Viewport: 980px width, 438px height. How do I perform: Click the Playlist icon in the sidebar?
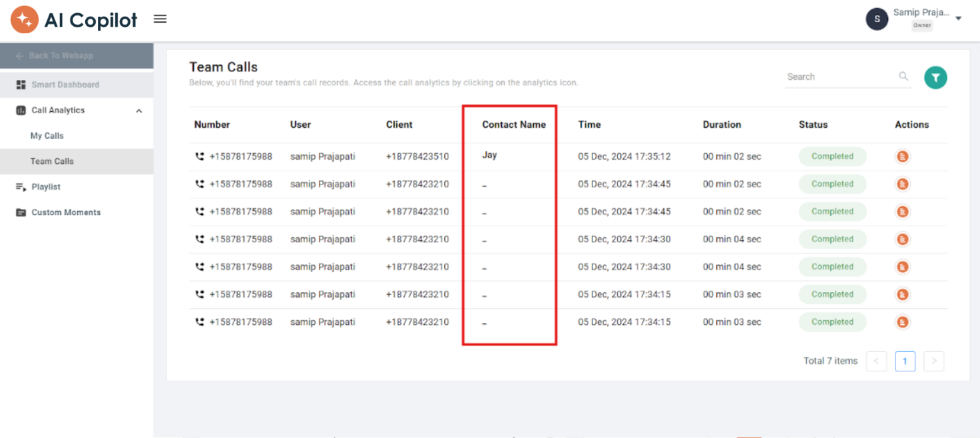point(21,187)
